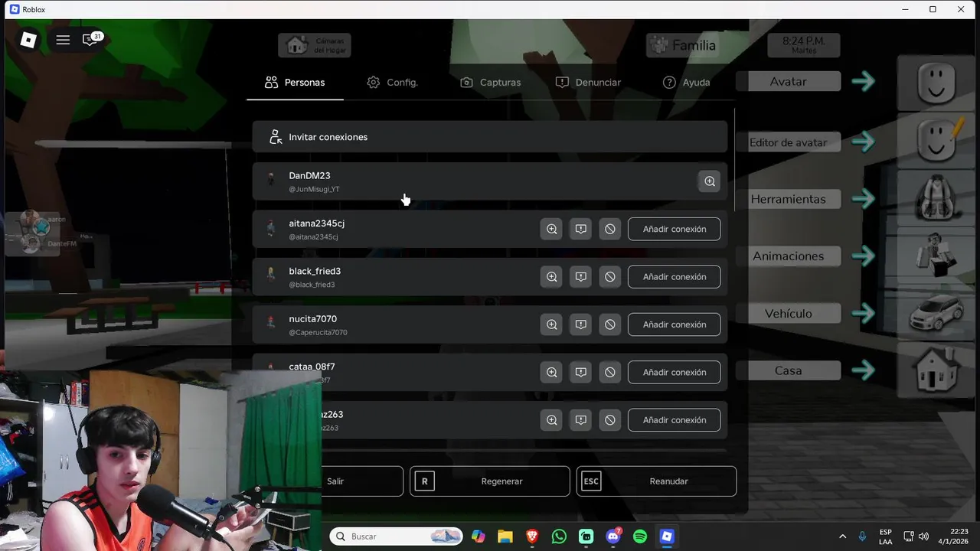
Task: Inspect nucita7070 avatar with magnifier icon
Action: 551,324
